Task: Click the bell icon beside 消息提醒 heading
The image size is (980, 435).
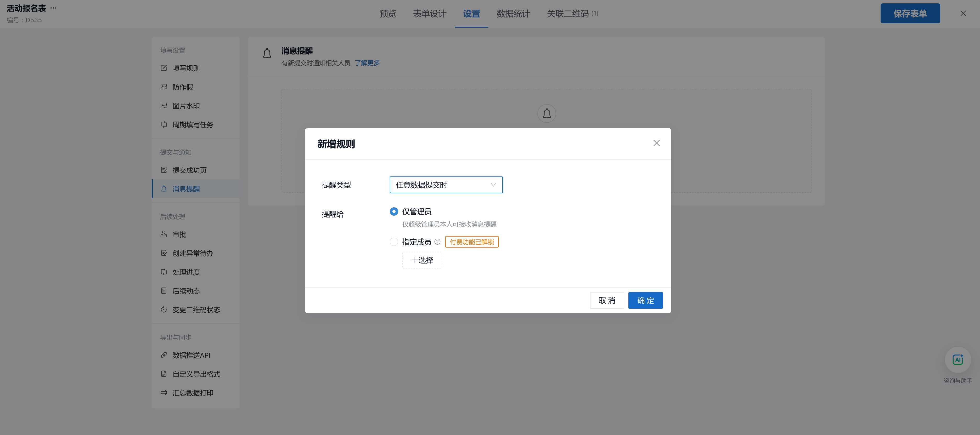Action: [267, 53]
